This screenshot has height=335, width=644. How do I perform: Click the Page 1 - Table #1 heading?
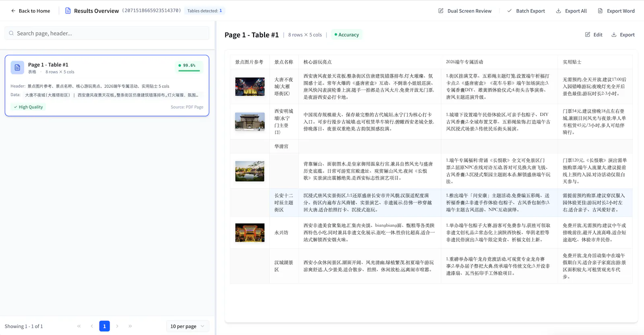coord(252,35)
